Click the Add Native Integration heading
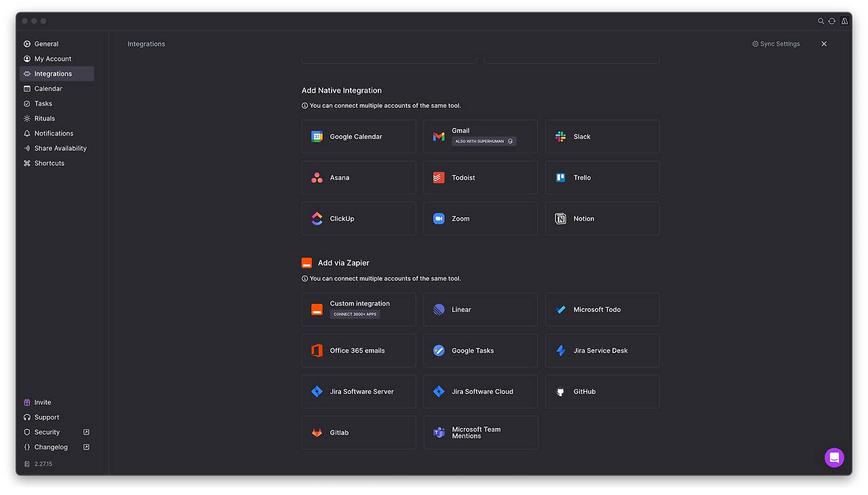The image size is (868, 495). [x=342, y=91]
